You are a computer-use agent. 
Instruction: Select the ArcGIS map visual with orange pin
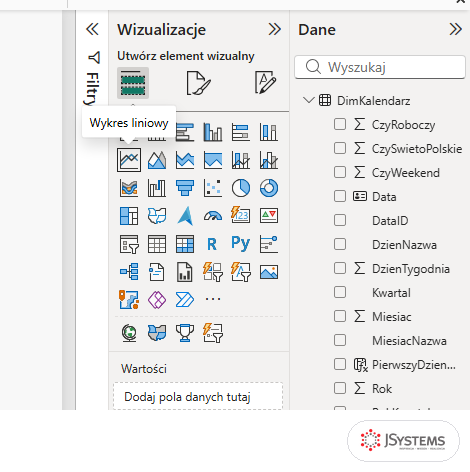pos(129,299)
